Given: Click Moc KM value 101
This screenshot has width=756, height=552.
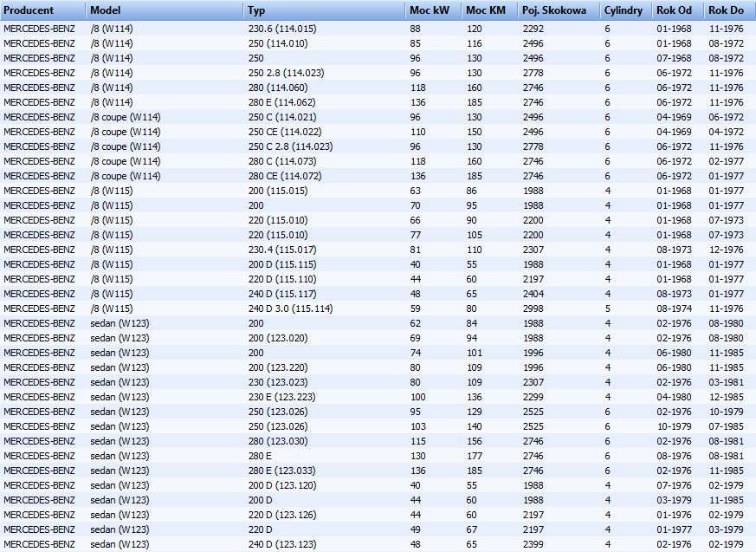Looking at the screenshot, I should tap(475, 353).
